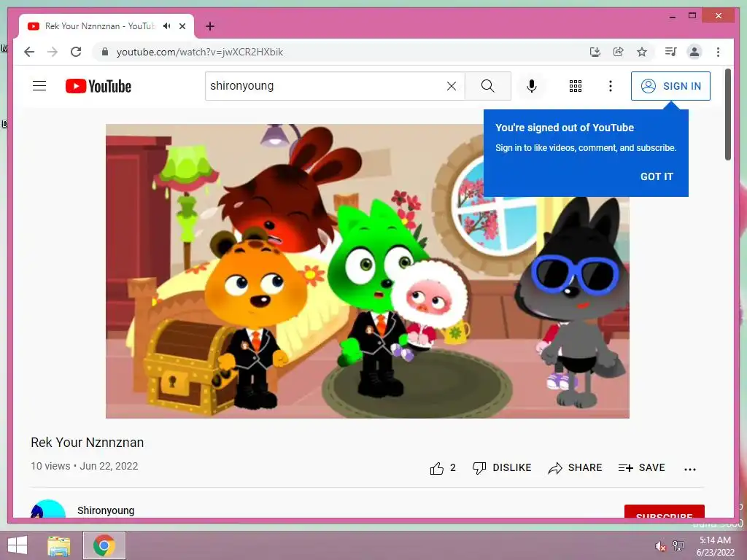Subscribe to the Shironyoung channel
The width and height of the screenshot is (747, 560).
pos(664,512)
